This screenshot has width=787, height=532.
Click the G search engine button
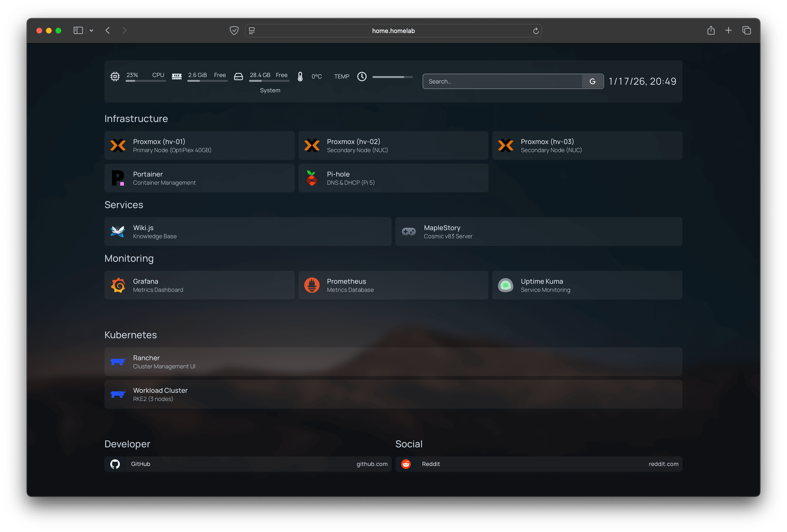pos(592,81)
